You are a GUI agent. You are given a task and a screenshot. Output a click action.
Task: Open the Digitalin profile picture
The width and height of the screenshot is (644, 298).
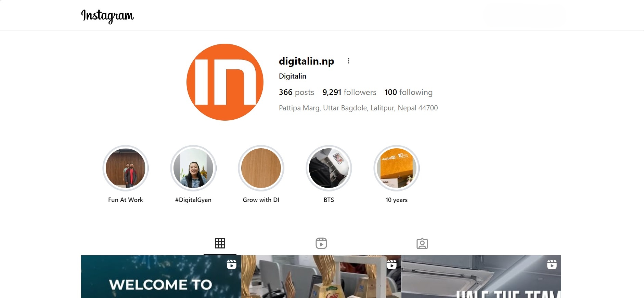point(225,82)
